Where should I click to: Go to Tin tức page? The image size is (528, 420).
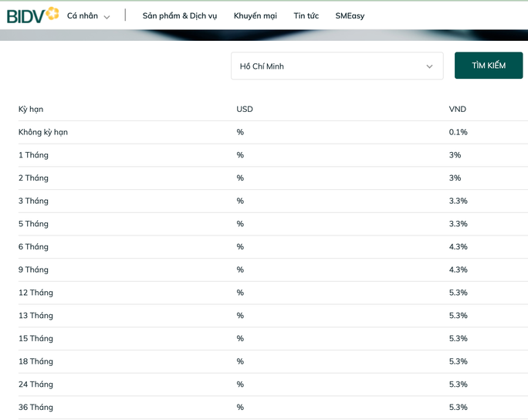[x=306, y=15]
